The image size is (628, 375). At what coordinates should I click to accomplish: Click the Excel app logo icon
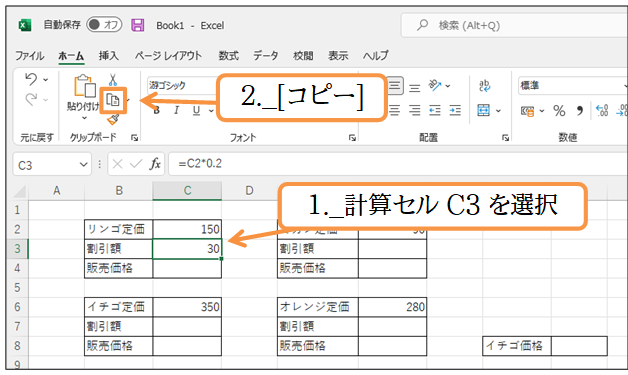tap(25, 25)
